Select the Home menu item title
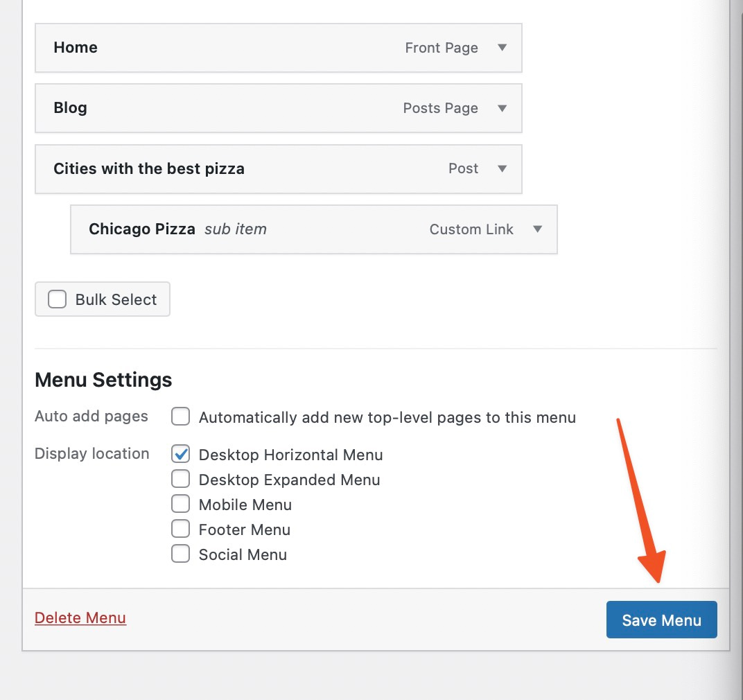The image size is (743, 700). coord(76,48)
